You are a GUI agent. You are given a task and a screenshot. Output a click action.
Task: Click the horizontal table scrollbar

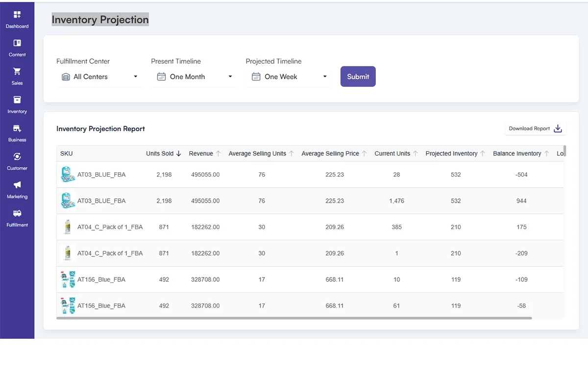tap(294, 318)
